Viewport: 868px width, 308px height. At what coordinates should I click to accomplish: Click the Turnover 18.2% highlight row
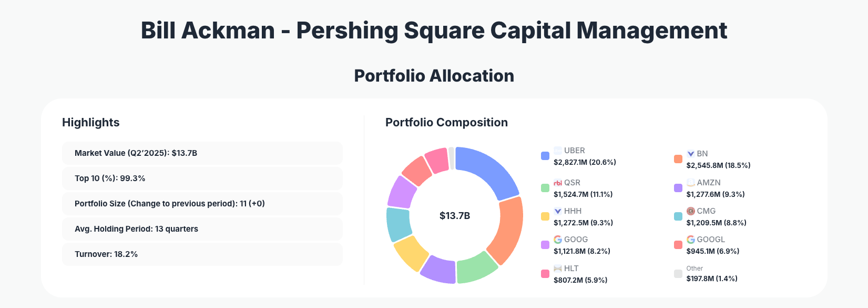coord(202,254)
